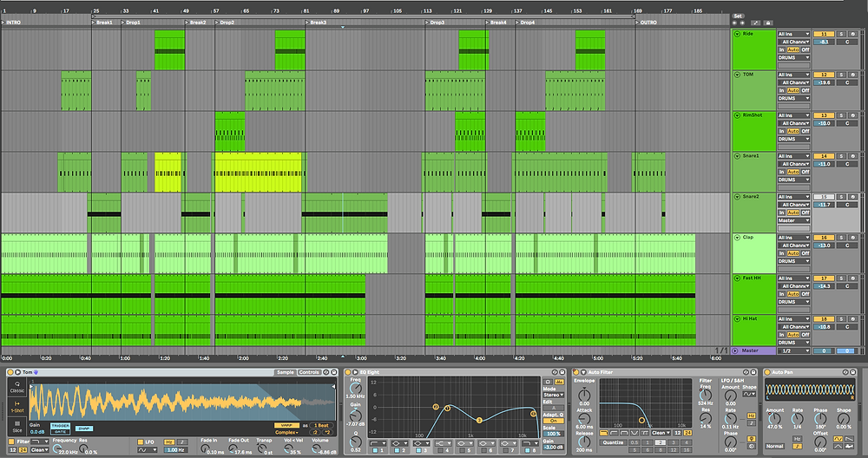This screenshot has height=458, width=868.
Task: Select TRIGGER mode in Simpler
Action: pyautogui.click(x=61, y=426)
